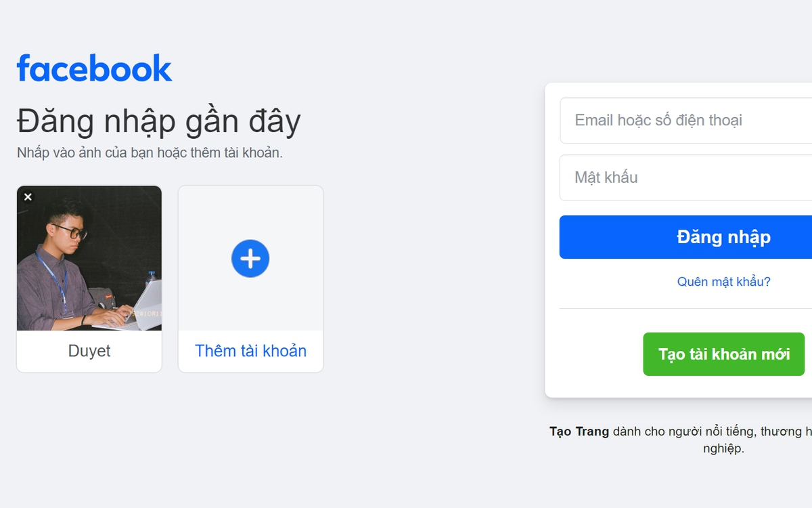
Task: Click the Facebook logo
Action: point(94,68)
